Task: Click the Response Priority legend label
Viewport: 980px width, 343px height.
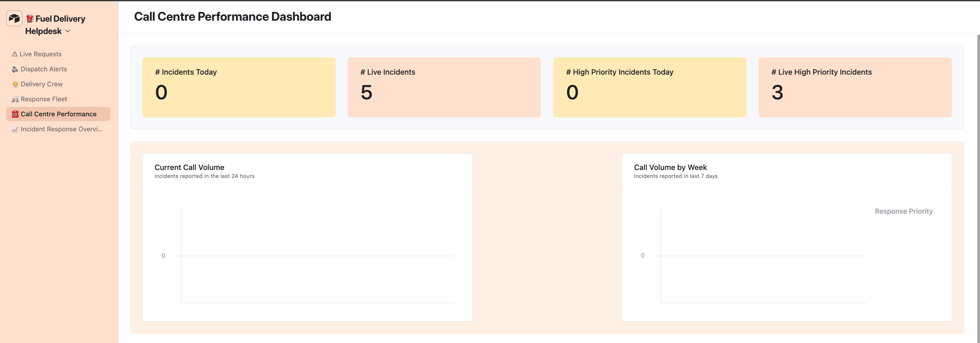Action: click(903, 211)
